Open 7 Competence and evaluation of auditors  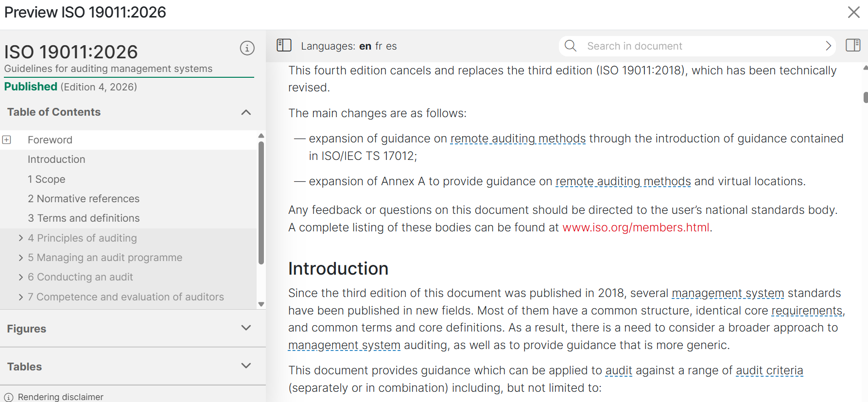point(126,297)
